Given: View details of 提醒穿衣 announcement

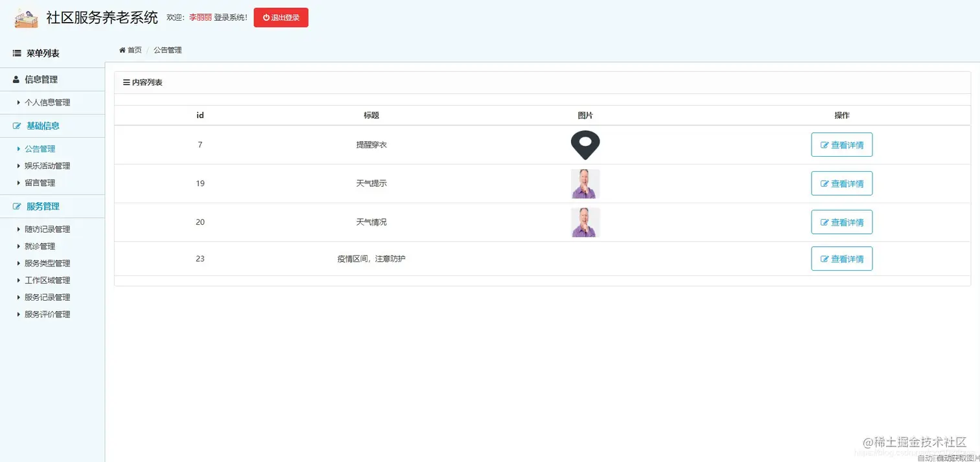Looking at the screenshot, I should pos(842,144).
